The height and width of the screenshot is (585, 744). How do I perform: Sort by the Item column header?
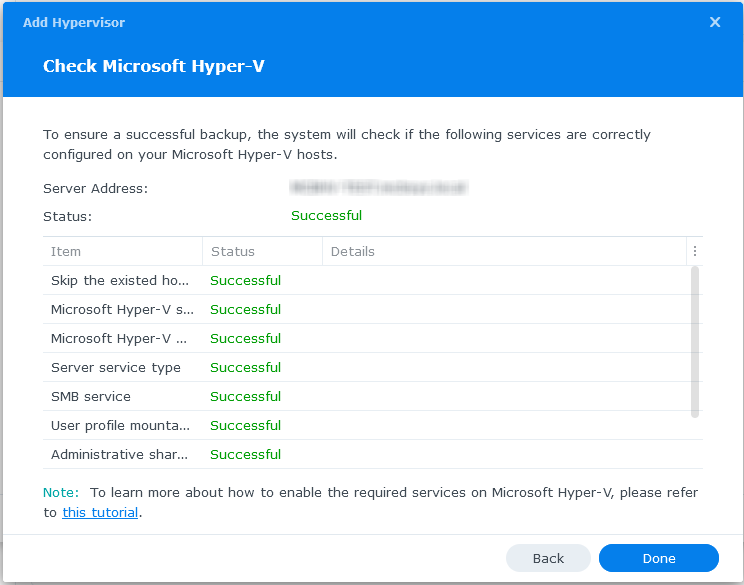123,251
